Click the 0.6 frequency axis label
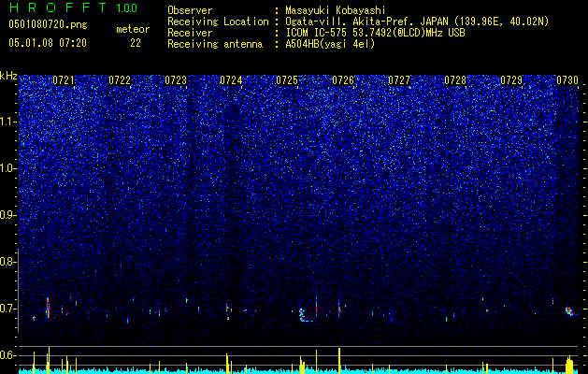588x374 pixels. [x=8, y=355]
